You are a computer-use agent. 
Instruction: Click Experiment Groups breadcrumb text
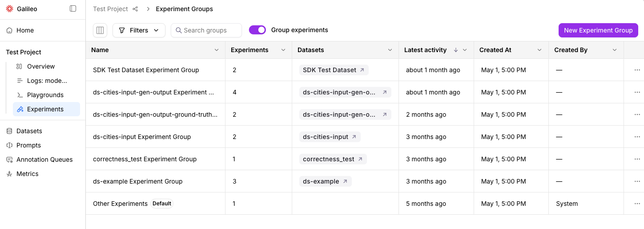click(184, 9)
